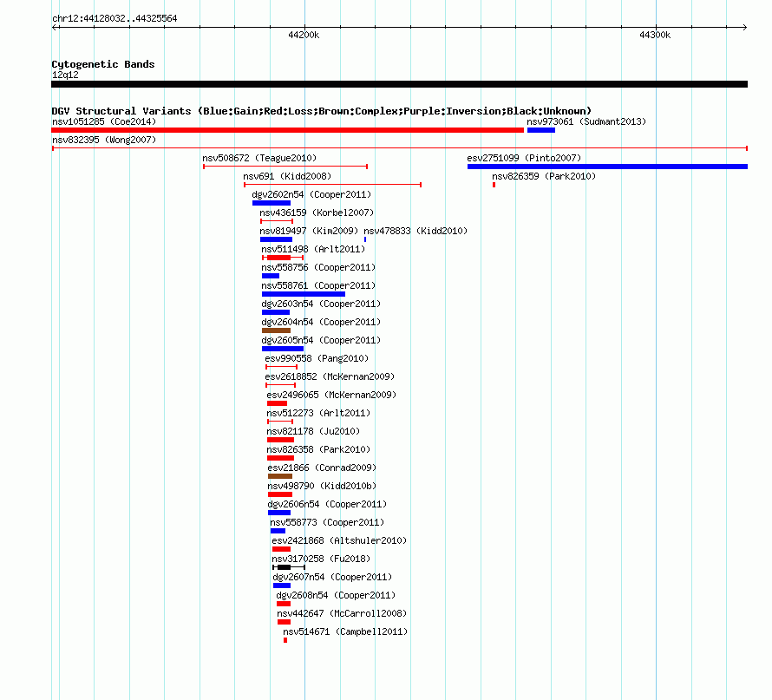
Task: Open the dgv2604n54 (Cooper2011) complex variant
Action: 276,330
